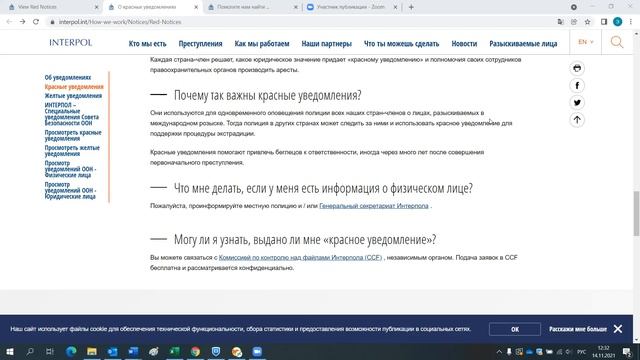Open Excel from taskbar

click(175, 351)
